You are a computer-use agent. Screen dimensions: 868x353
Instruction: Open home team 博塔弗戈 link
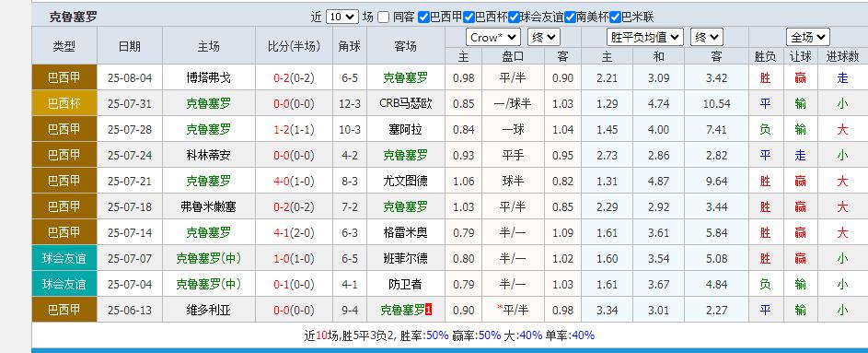[208, 77]
